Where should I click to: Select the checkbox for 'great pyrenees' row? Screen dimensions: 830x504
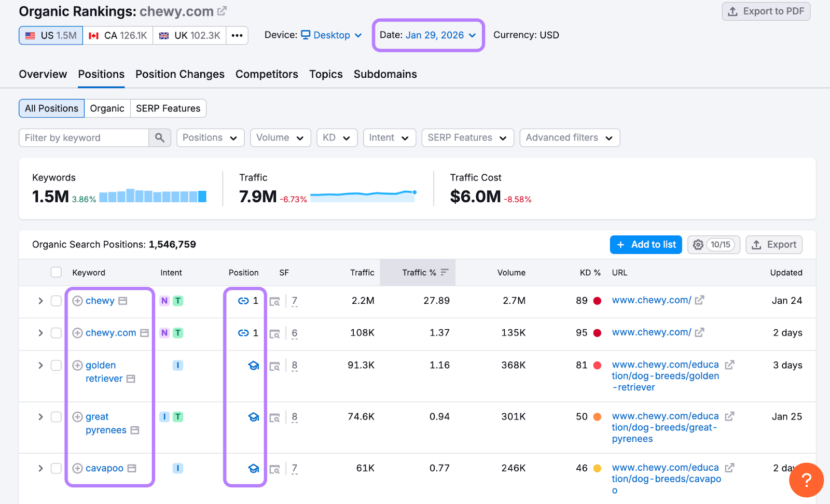pyautogui.click(x=56, y=417)
